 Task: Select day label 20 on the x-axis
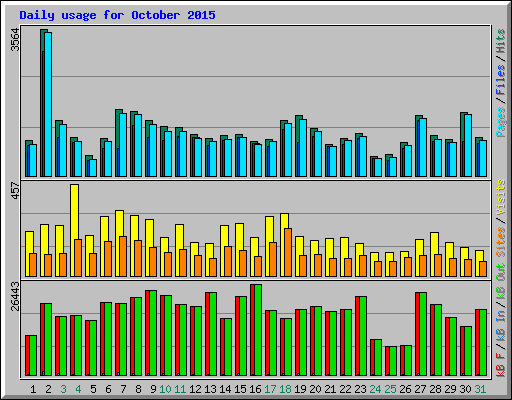315,389
